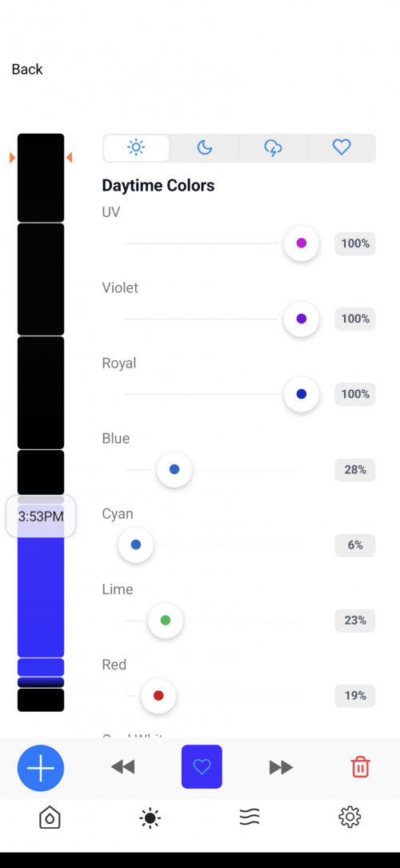
Task: Click the rewind double-arrow icon
Action: pyautogui.click(x=123, y=767)
